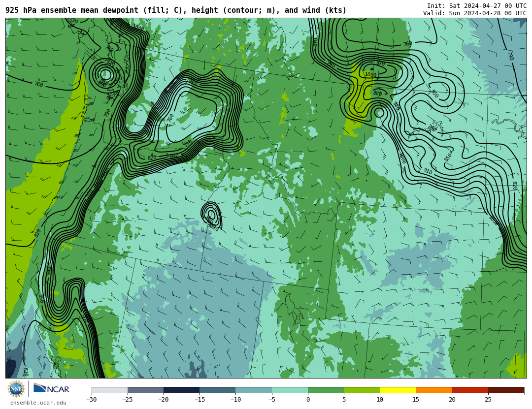
Task: Click the 0 colorbar tick label
Action: point(308,400)
